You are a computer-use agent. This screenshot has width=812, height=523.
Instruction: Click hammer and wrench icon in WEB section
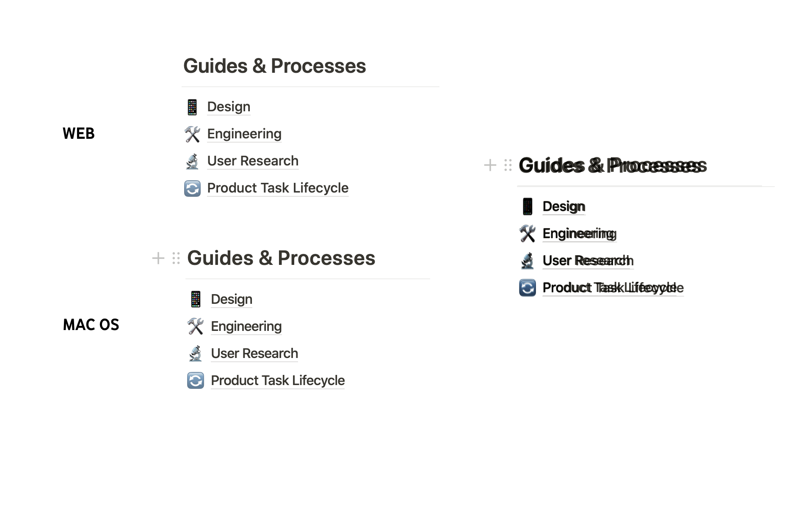(x=192, y=134)
